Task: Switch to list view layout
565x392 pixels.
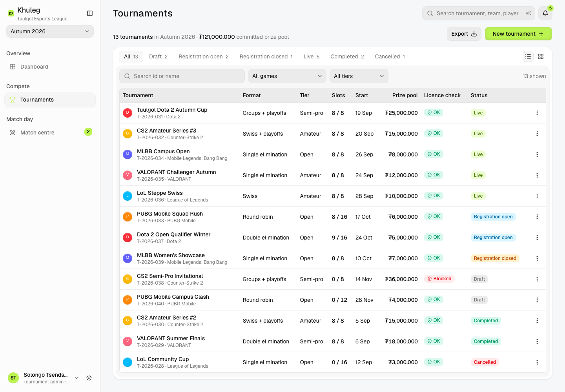Action: pos(528,56)
